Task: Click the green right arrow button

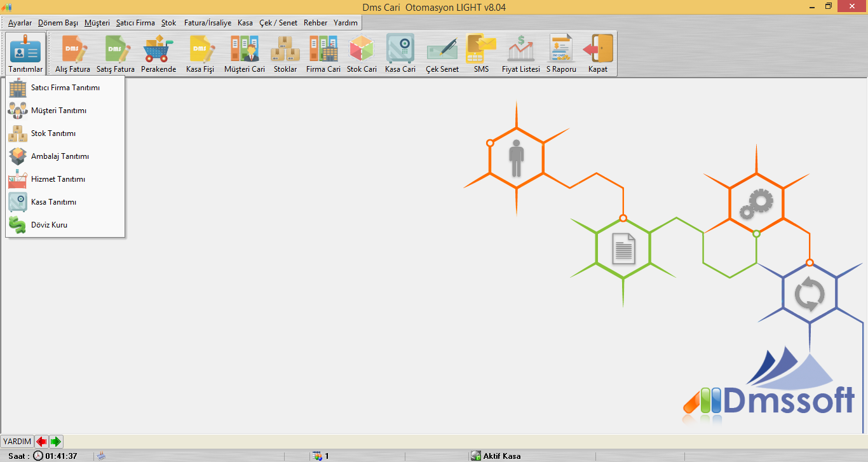Action: 56,441
